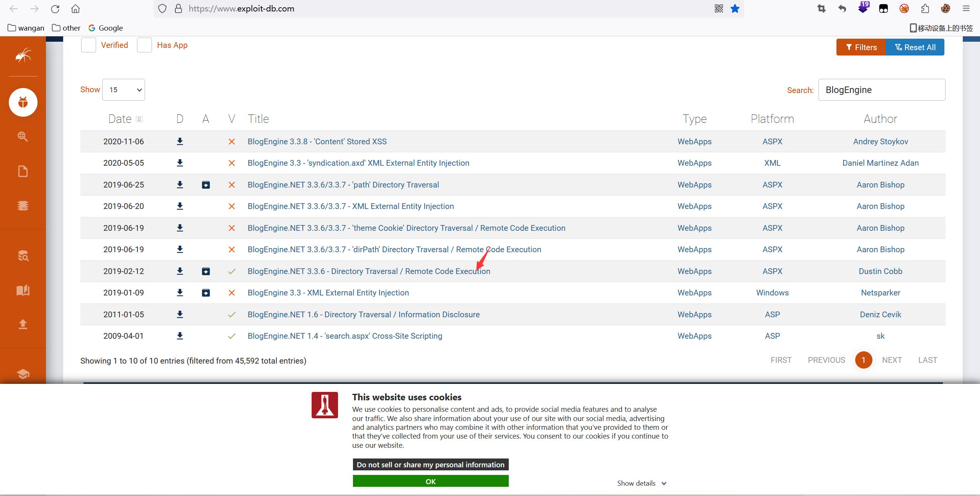Open the Show entries dropdown

point(124,90)
